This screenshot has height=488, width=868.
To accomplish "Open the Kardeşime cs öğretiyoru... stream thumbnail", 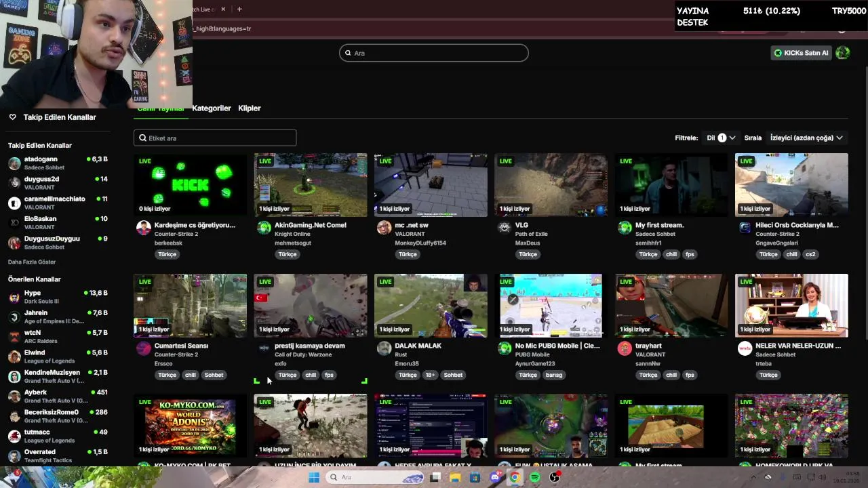I will click(x=190, y=185).
